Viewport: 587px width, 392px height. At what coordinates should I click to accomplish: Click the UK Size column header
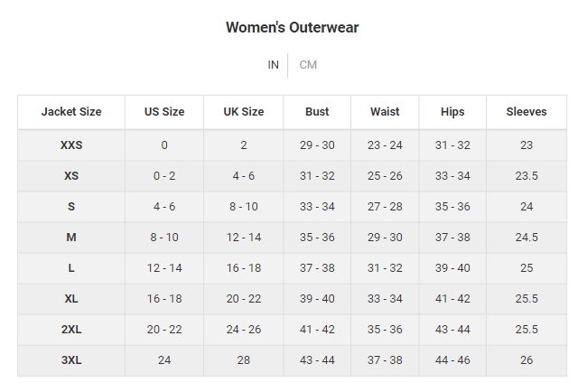tap(243, 112)
